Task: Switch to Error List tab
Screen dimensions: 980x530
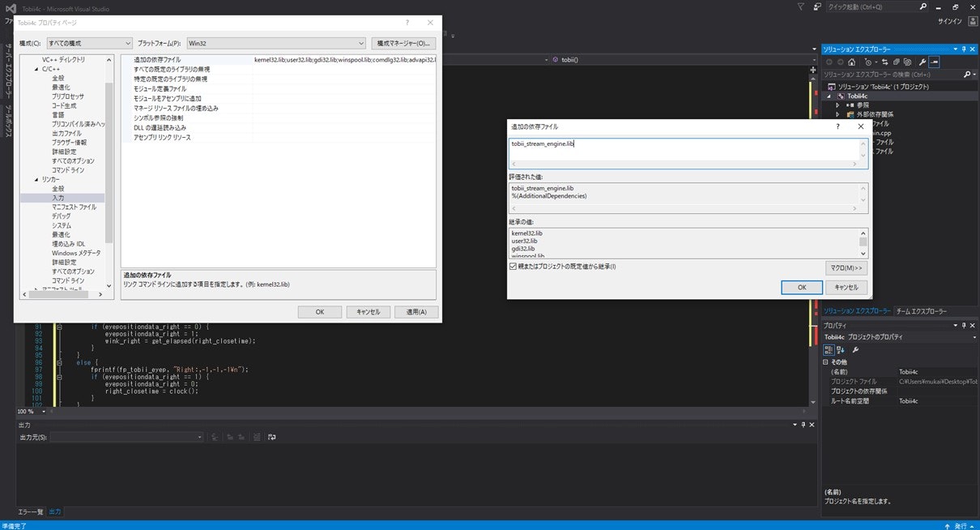Action: [x=31, y=511]
